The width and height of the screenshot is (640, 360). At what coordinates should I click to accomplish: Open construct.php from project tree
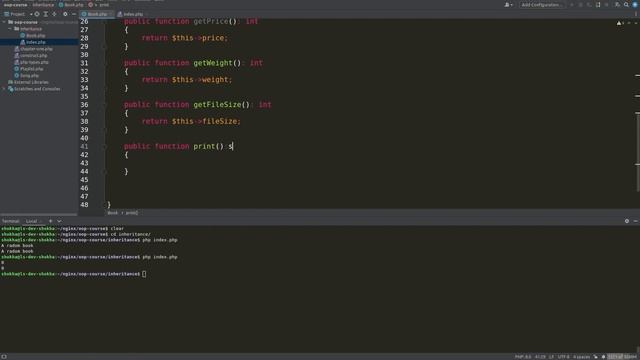(31, 56)
